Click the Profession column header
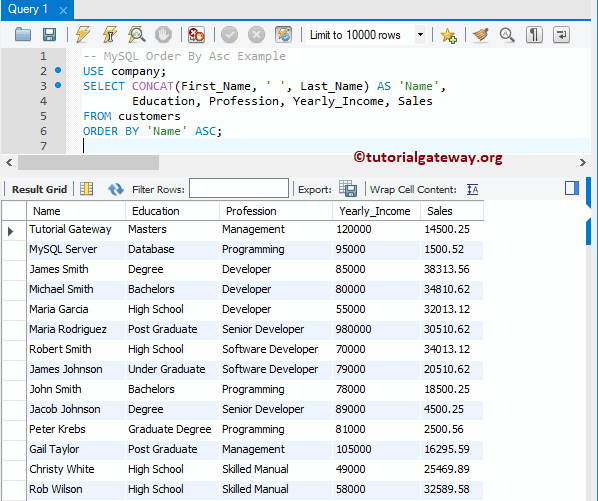 coord(276,211)
